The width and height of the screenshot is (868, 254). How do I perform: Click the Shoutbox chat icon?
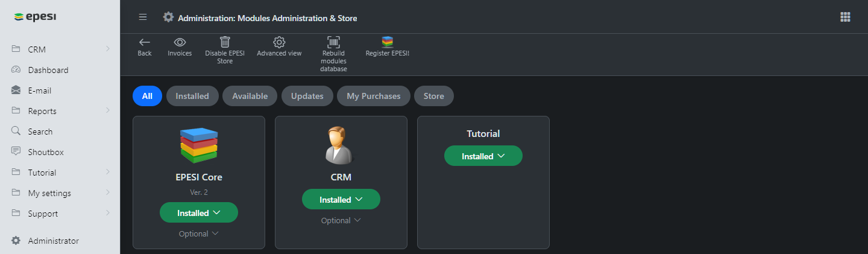click(x=16, y=151)
